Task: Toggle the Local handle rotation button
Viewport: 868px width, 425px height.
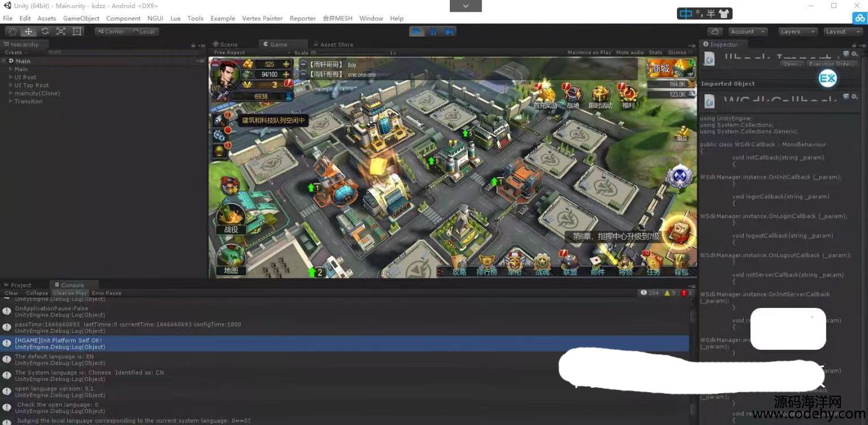Action: click(144, 32)
